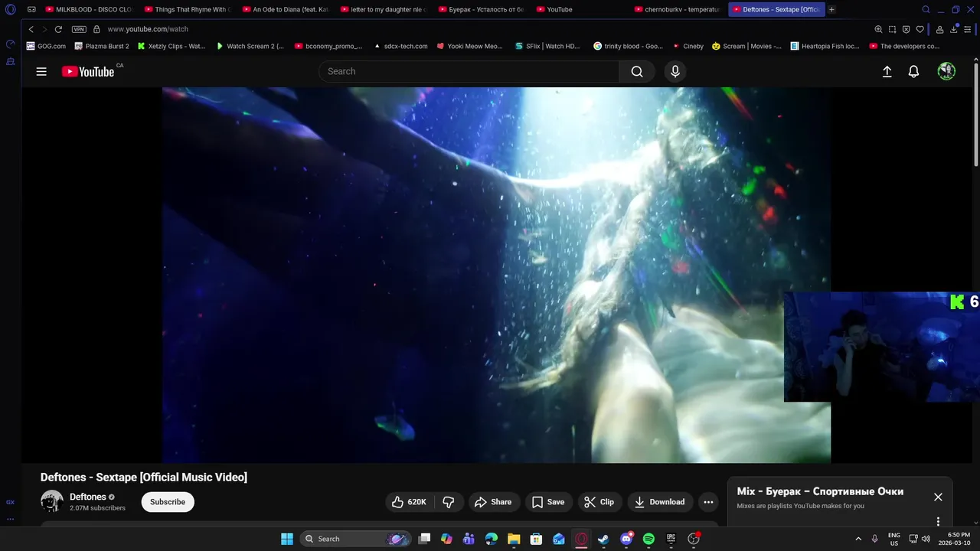Click the Share button
980x551 pixels.
click(x=493, y=502)
